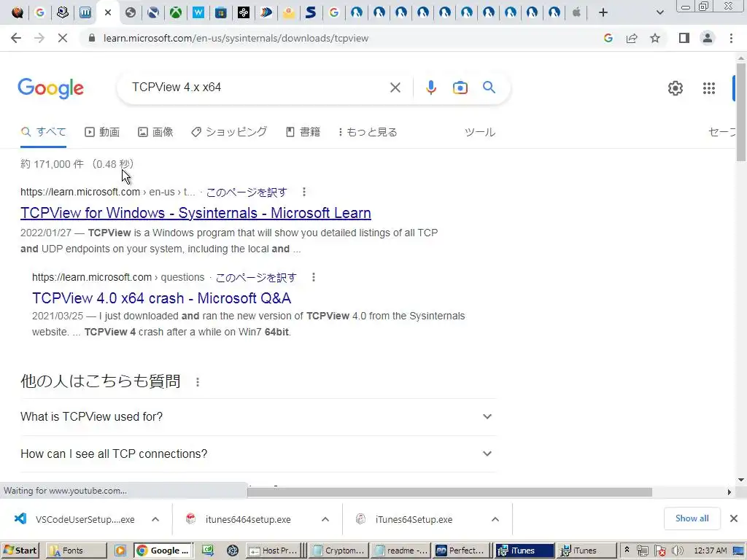Open the ツール search tools
Image resolution: width=747 pixels, height=560 pixels.
coord(480,132)
